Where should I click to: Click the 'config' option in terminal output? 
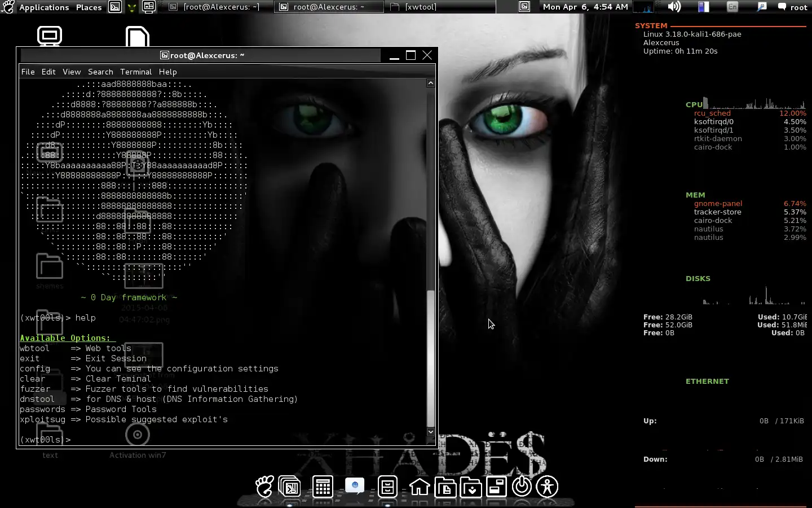(x=35, y=369)
